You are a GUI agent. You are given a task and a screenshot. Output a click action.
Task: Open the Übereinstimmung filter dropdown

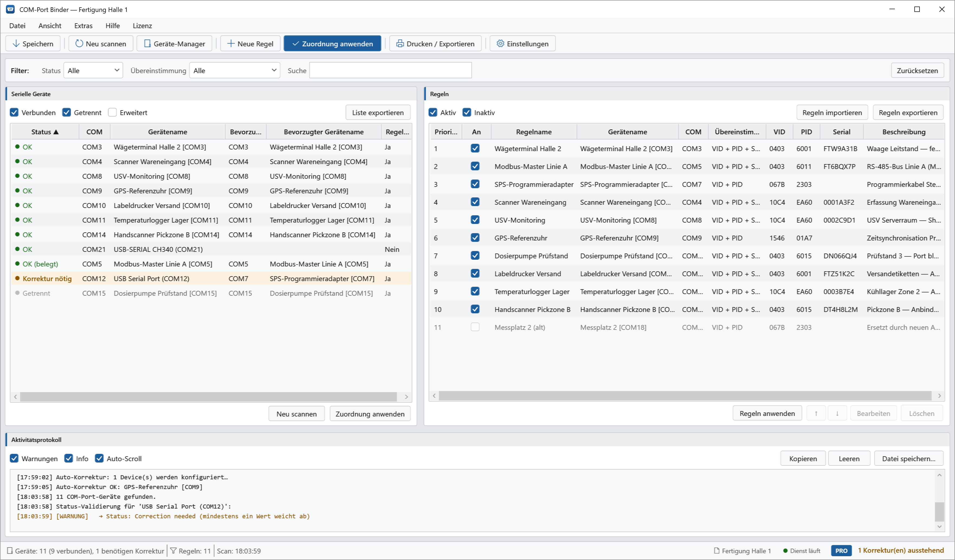tap(235, 70)
